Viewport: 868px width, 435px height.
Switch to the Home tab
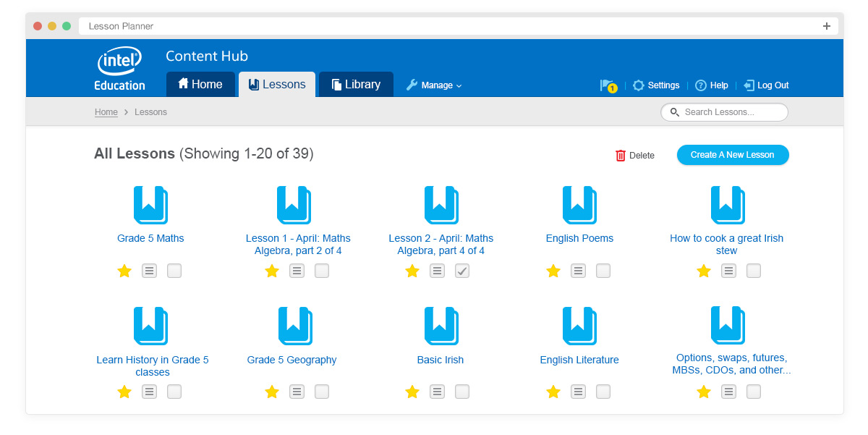click(x=200, y=84)
